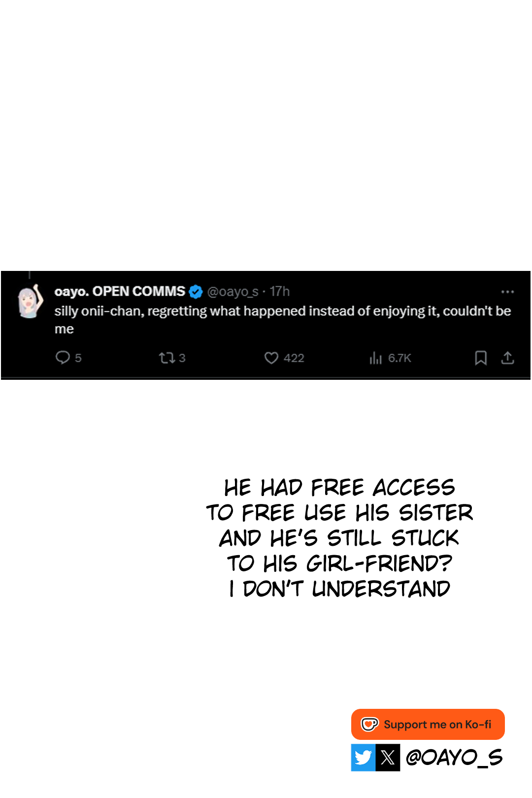The image size is (532, 798).
Task: Click the tweet text about silly onii-chan
Action: pyautogui.click(x=282, y=320)
